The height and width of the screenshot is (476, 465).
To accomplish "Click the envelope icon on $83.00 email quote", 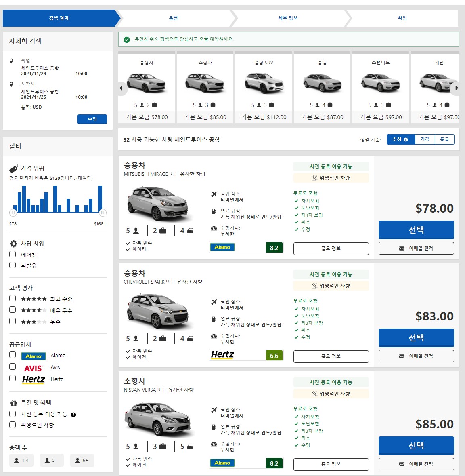I will [x=402, y=356].
